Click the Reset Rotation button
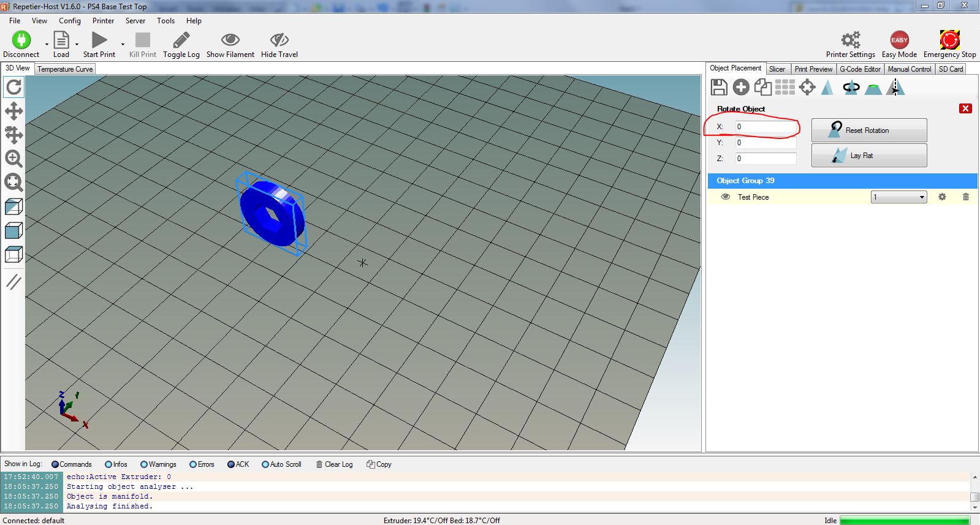This screenshot has height=525, width=980. click(869, 130)
